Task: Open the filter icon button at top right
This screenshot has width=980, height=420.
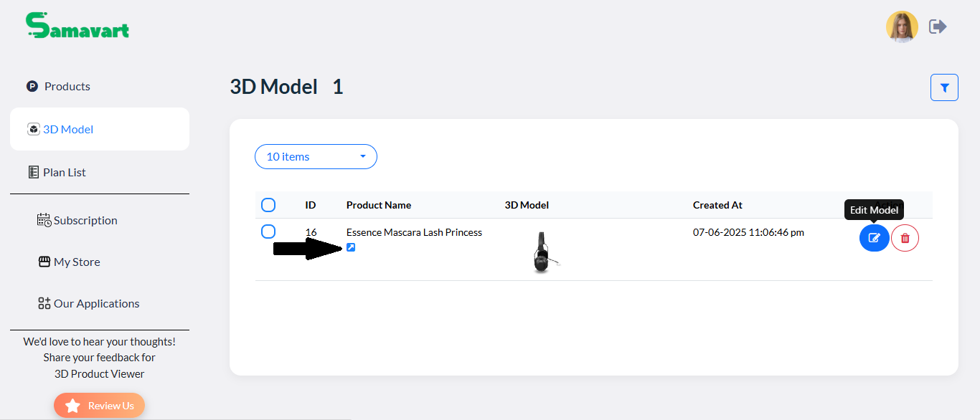Action: click(x=944, y=87)
